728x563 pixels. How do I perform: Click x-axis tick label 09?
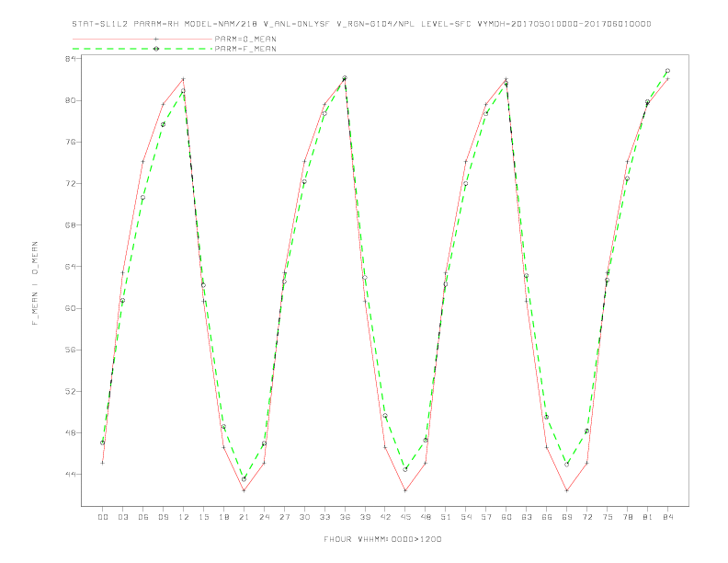coord(163,517)
